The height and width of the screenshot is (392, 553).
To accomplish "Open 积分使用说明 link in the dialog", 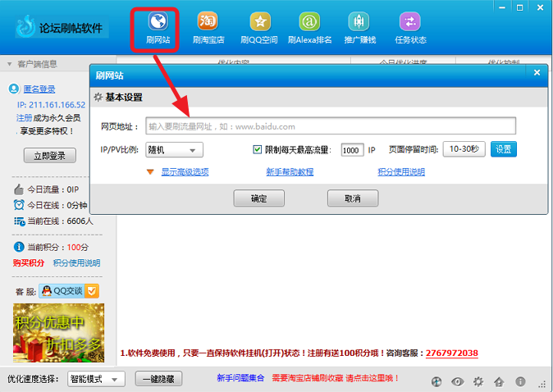I will (401, 171).
